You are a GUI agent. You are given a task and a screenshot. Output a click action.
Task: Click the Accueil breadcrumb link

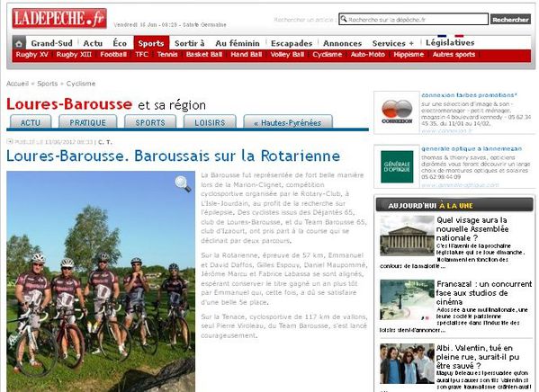point(17,84)
